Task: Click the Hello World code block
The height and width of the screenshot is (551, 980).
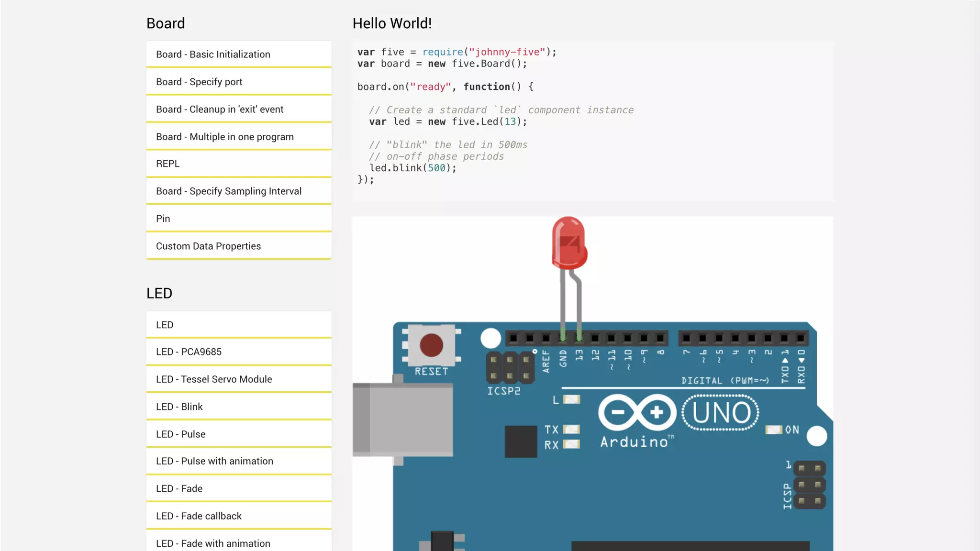Action: click(x=592, y=121)
